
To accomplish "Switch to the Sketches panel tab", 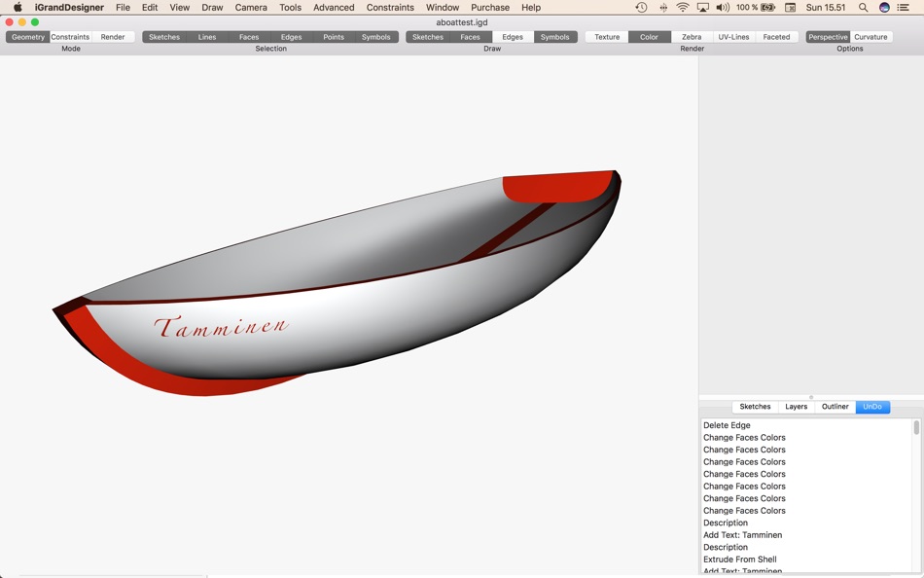I will tap(755, 407).
